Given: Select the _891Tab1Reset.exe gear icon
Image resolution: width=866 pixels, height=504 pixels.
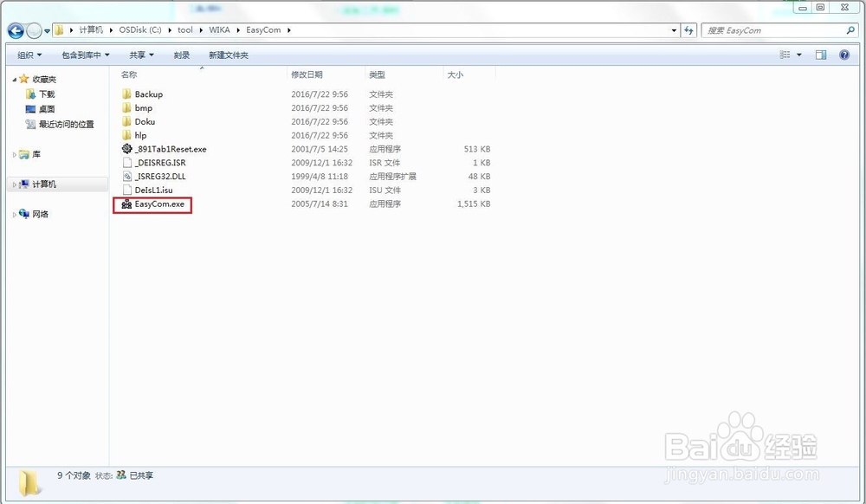Looking at the screenshot, I should point(126,148).
